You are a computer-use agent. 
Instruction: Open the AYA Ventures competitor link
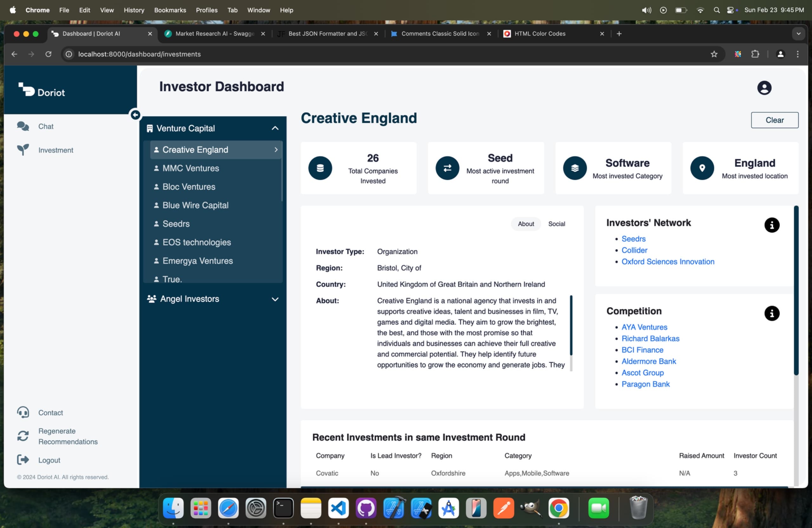pos(644,327)
